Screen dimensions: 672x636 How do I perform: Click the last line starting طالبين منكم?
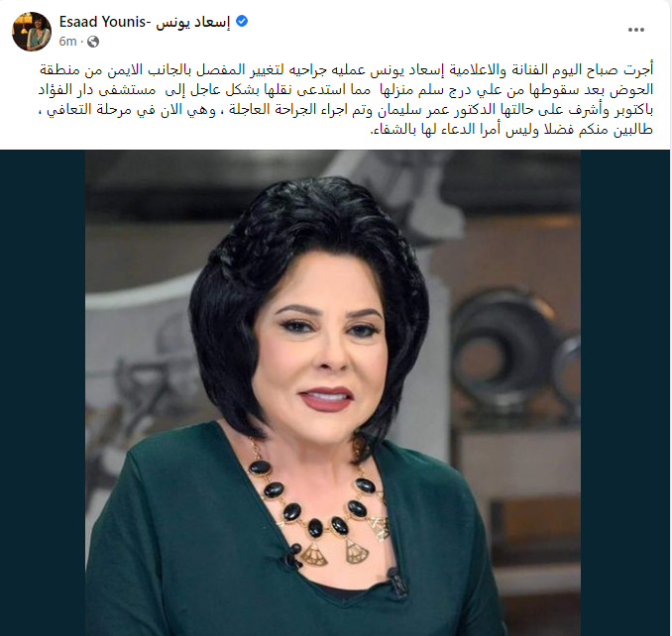(x=511, y=130)
